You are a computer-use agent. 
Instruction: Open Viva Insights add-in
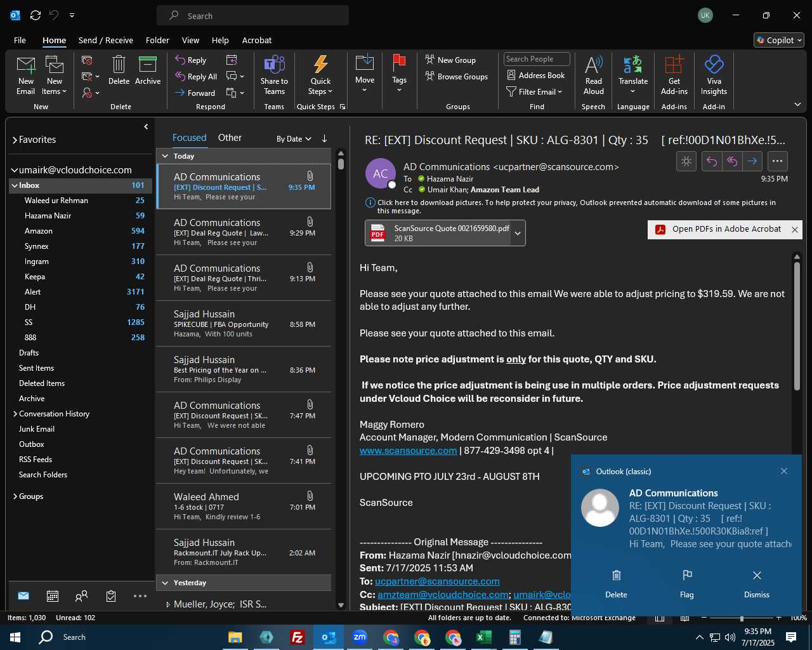[x=714, y=75]
